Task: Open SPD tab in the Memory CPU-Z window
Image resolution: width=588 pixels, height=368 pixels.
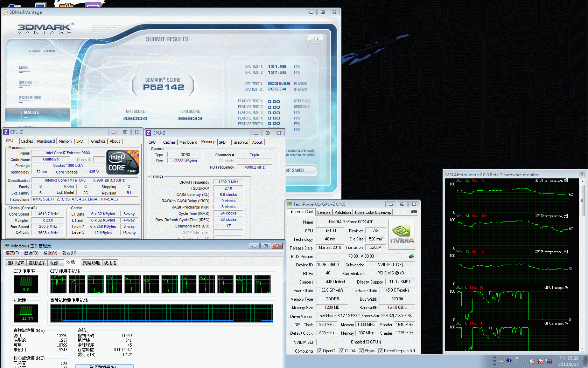Action: click(x=222, y=142)
